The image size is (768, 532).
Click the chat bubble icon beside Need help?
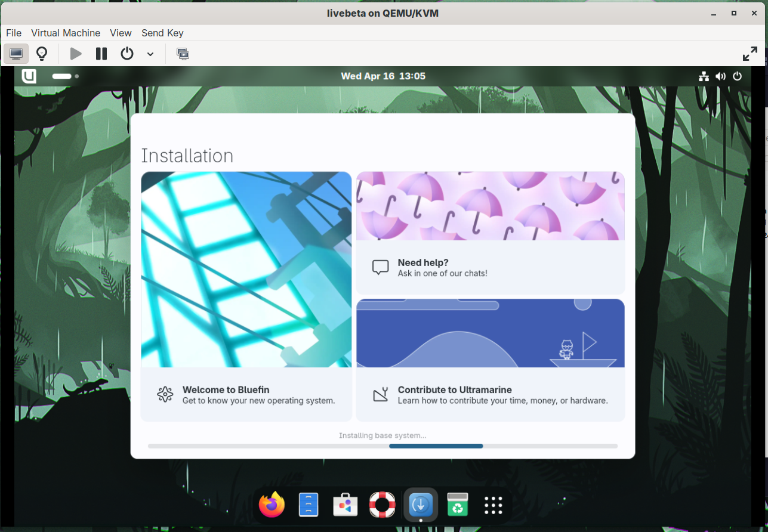(x=380, y=267)
